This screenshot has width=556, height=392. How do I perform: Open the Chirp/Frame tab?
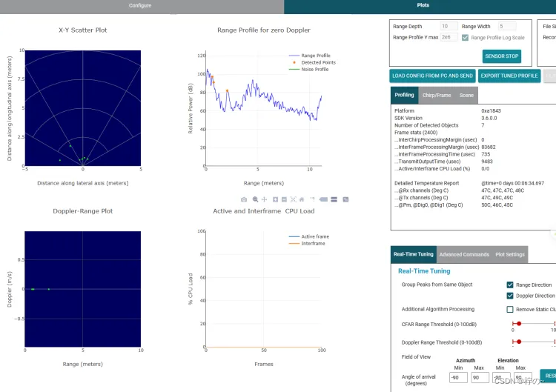tap(437, 95)
